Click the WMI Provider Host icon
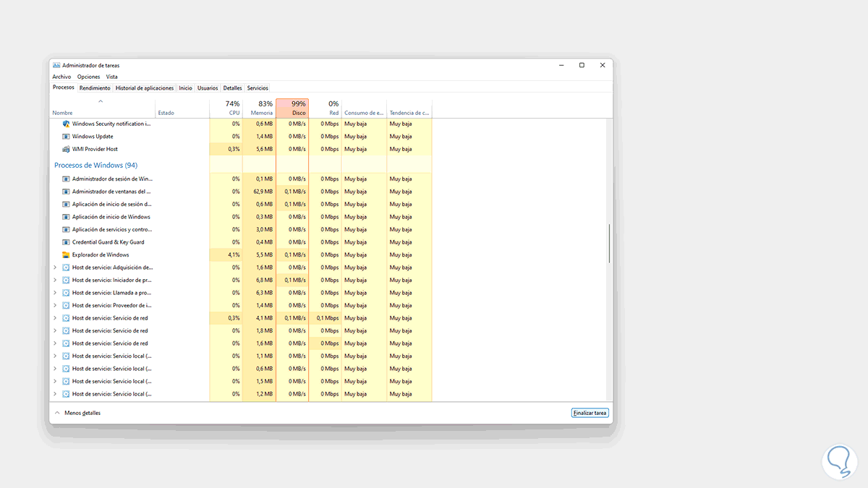This screenshot has width=868, height=488. (x=66, y=149)
